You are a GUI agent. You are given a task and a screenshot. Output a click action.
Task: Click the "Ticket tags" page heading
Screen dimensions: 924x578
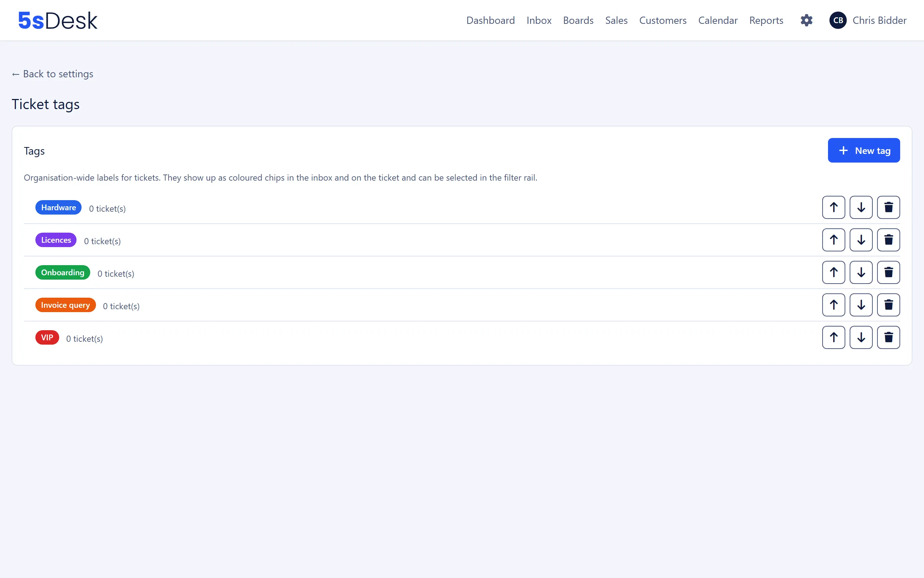pyautogui.click(x=45, y=104)
